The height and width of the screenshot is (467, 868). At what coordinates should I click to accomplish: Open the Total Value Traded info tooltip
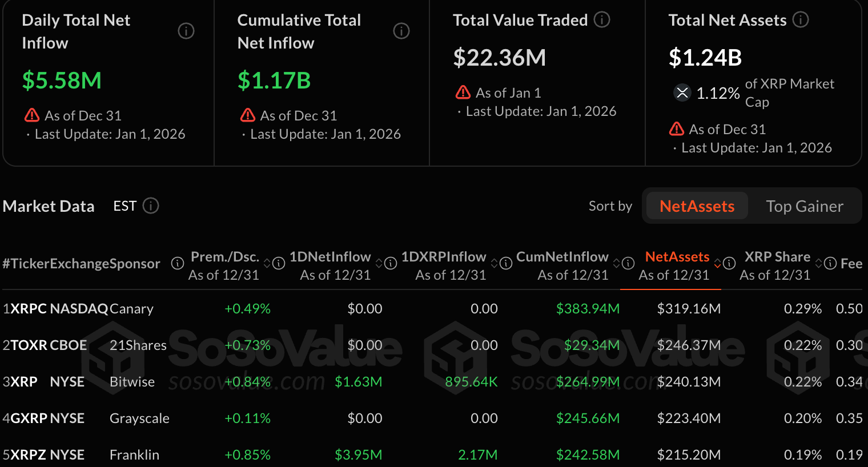(x=602, y=20)
